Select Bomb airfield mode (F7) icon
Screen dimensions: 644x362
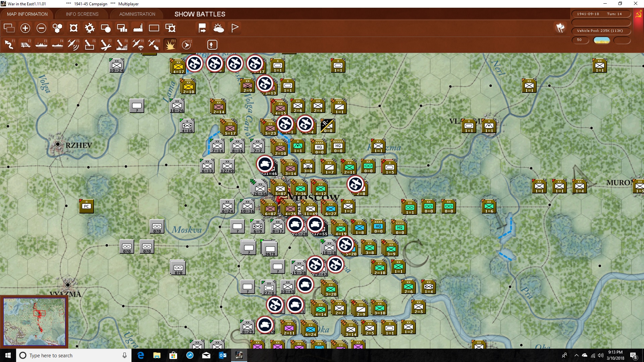106,45
